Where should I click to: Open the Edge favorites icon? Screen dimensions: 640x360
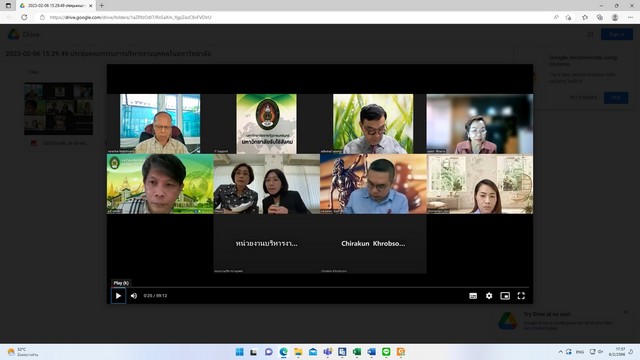click(585, 17)
